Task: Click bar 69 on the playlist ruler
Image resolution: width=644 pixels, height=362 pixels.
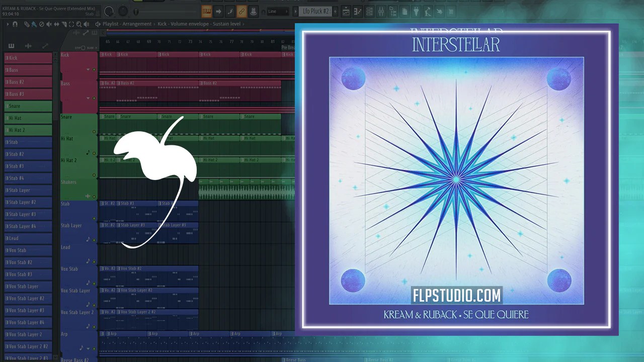Action: click(149, 42)
